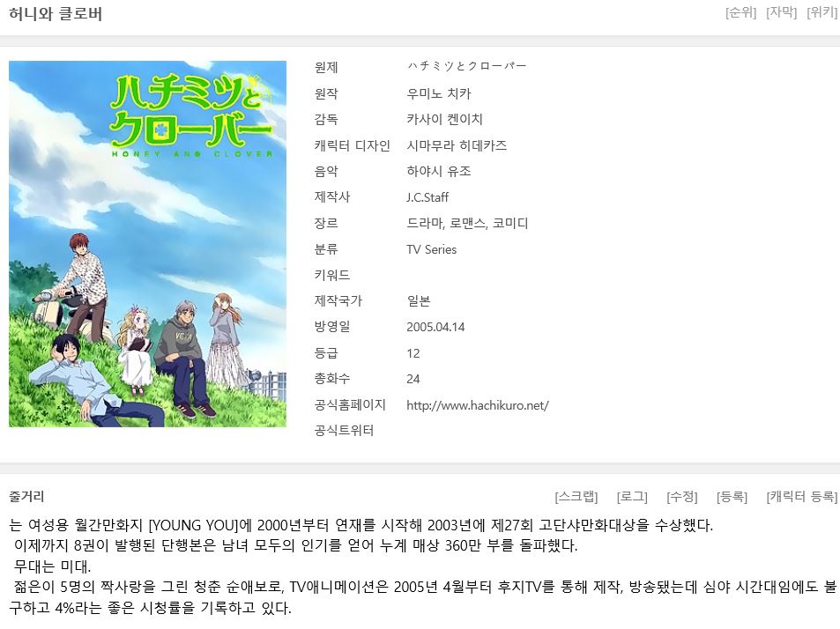Click character designer 시마무라 히데카즈
Viewport: 840px width, 629px height.
(x=457, y=145)
